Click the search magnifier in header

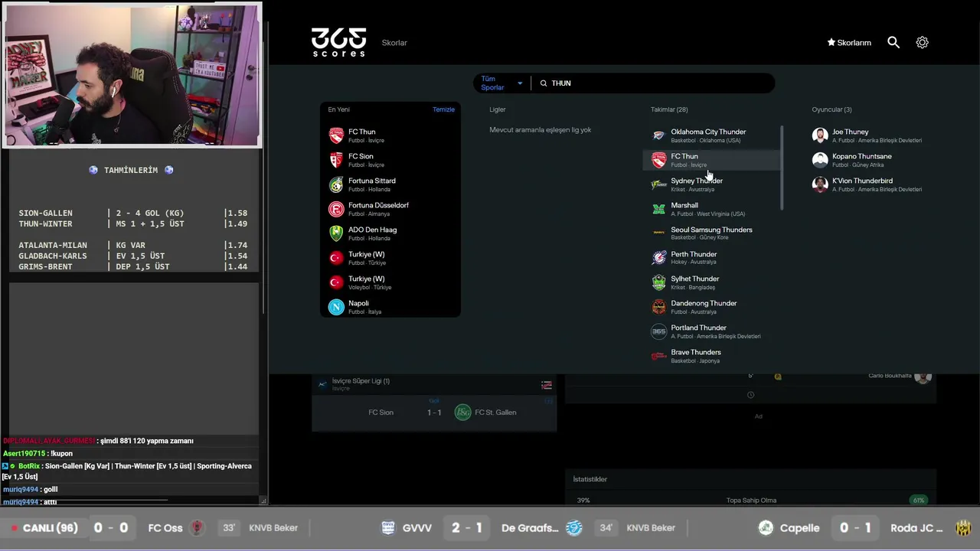[x=893, y=43]
